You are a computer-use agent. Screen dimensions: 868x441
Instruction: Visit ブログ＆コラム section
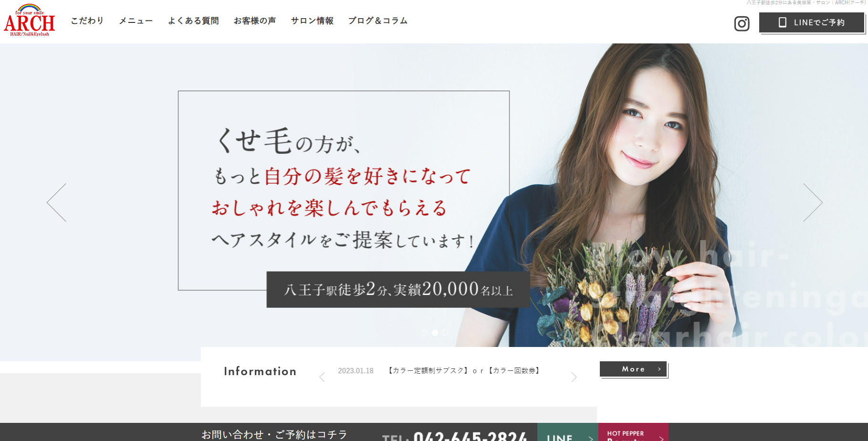tap(377, 21)
